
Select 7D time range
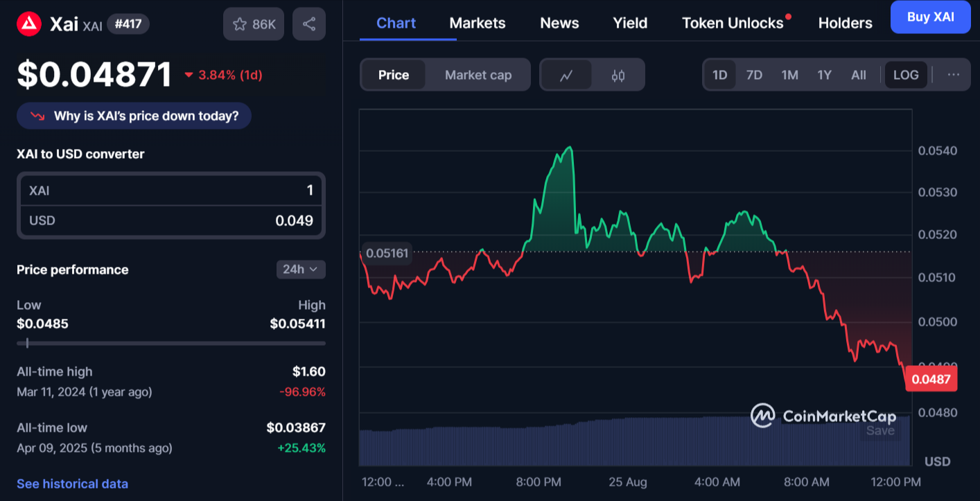(x=754, y=75)
